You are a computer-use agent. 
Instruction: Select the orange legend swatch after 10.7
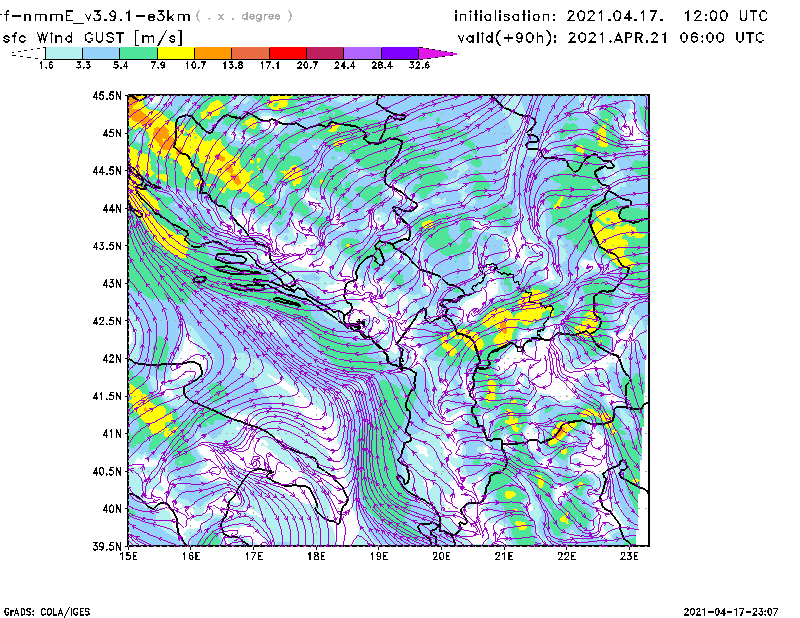[213, 53]
